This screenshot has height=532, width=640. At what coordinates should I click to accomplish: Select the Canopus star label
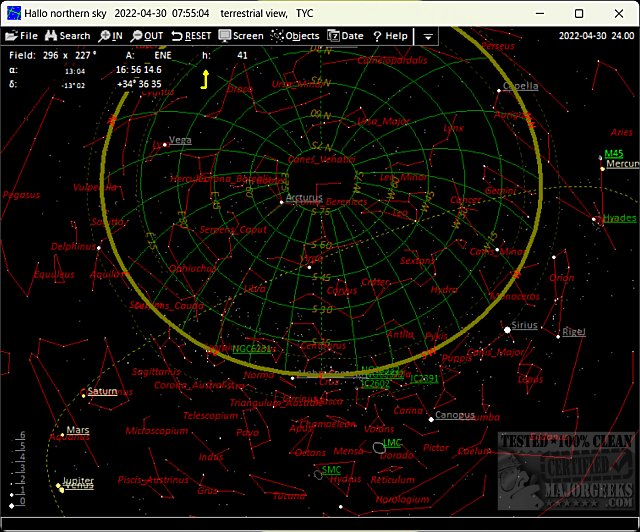pyautogui.click(x=454, y=415)
